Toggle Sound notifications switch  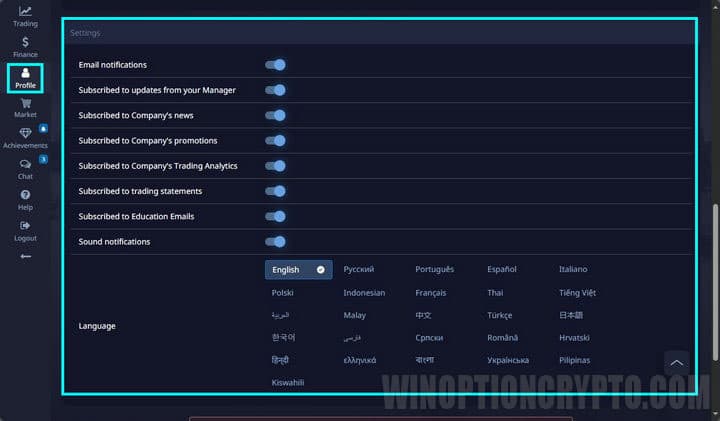(x=276, y=241)
